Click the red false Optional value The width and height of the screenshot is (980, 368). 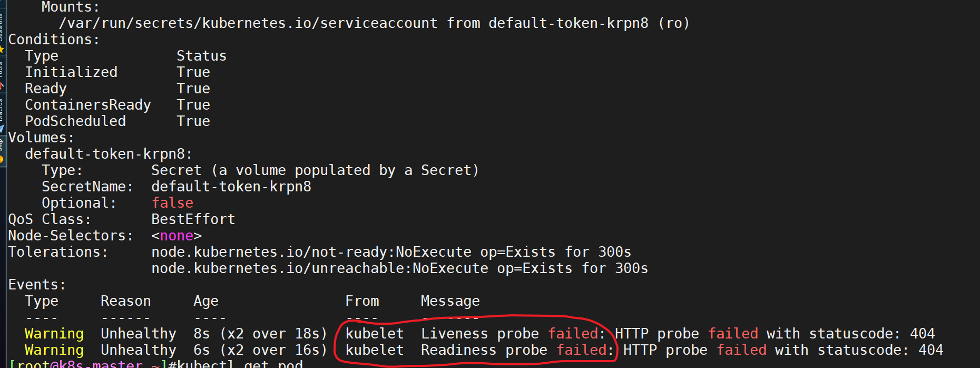172,203
